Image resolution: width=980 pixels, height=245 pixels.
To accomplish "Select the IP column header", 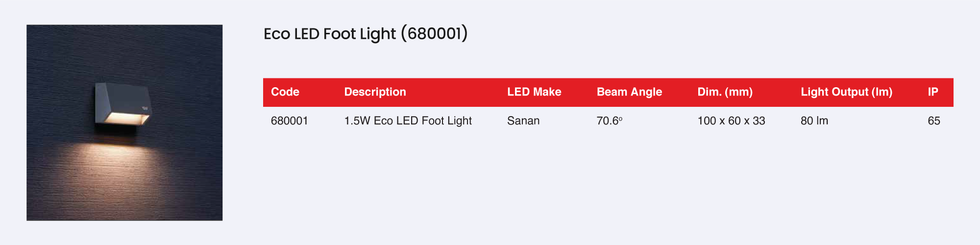I will [933, 92].
